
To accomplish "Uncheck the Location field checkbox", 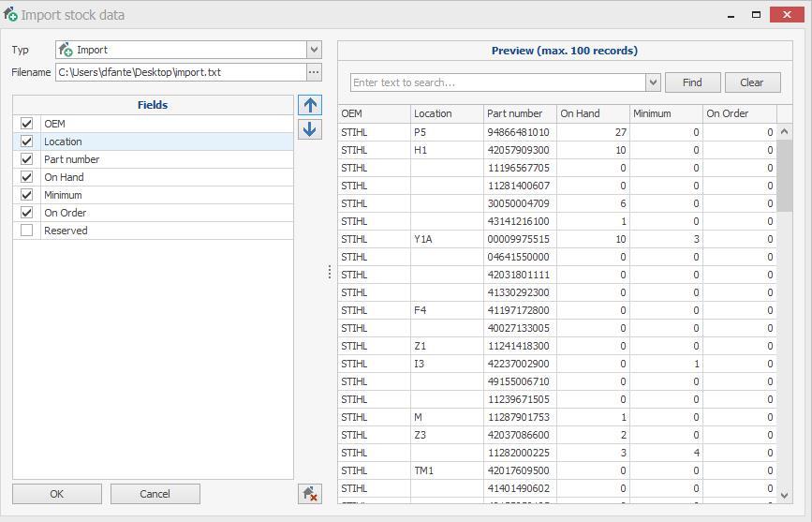I will 26,142.
